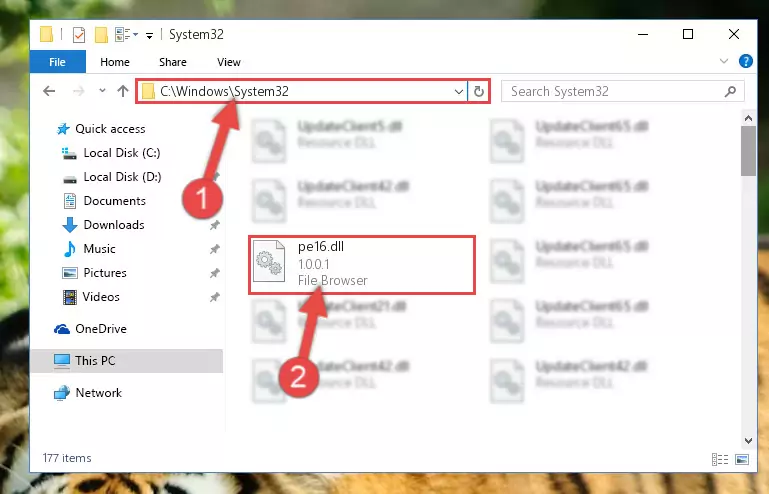The image size is (769, 494).
Task: Unpin Downloads from Quick access
Action: click(215, 225)
